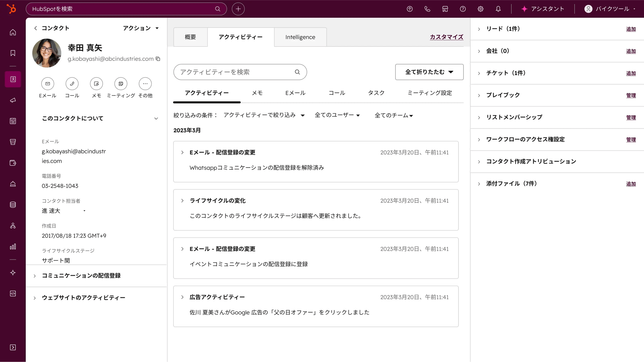Open the Marketing megaphone icon in sidebar

(x=13, y=100)
